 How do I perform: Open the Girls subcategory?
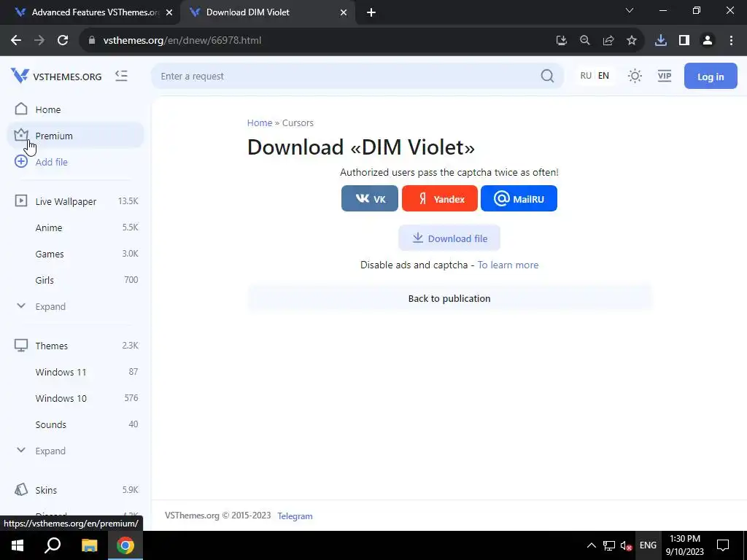tap(75, 280)
